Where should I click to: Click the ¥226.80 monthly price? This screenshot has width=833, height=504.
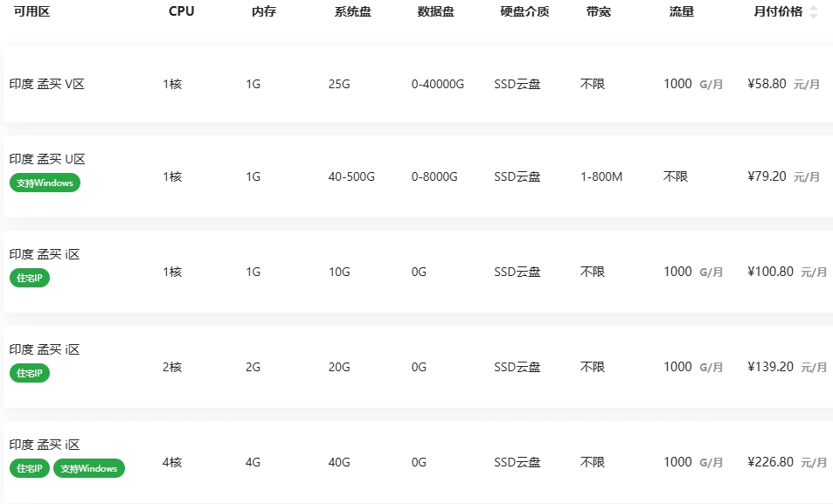[x=771, y=462]
